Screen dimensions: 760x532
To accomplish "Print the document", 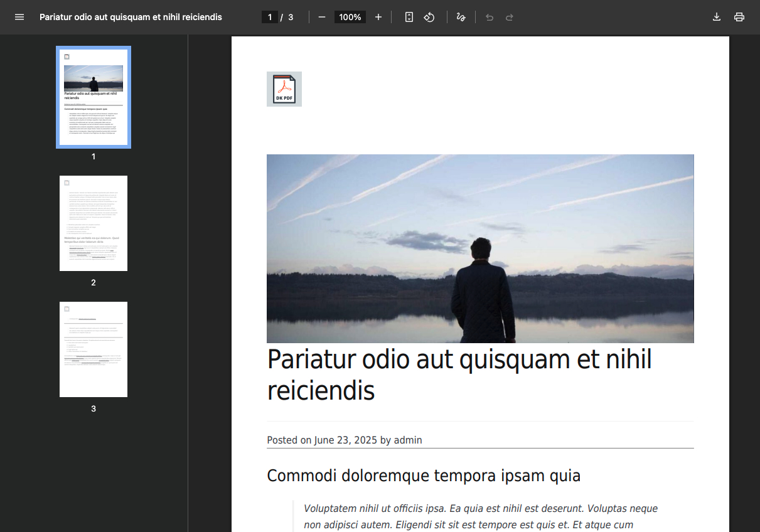I will coord(739,17).
